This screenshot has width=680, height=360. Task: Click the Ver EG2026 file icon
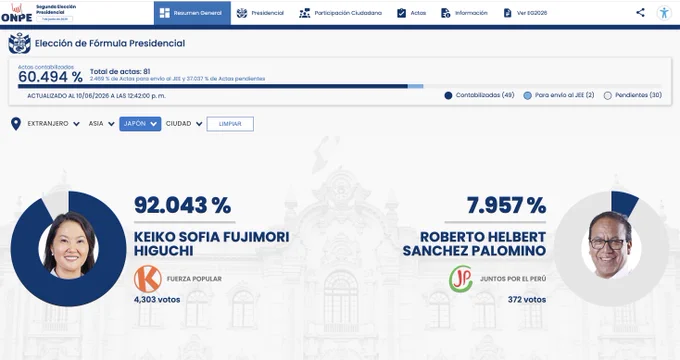507,13
